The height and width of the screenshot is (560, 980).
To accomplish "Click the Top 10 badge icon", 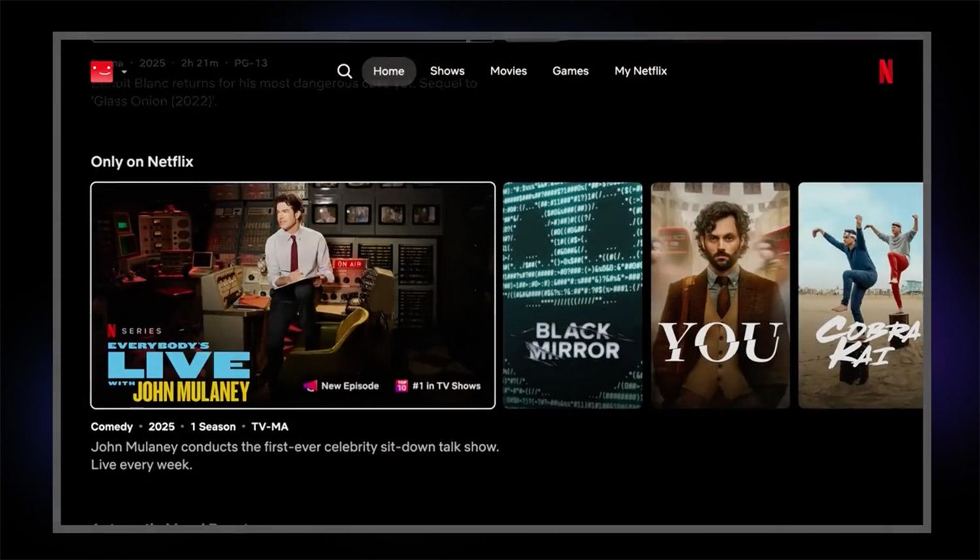I will [401, 386].
